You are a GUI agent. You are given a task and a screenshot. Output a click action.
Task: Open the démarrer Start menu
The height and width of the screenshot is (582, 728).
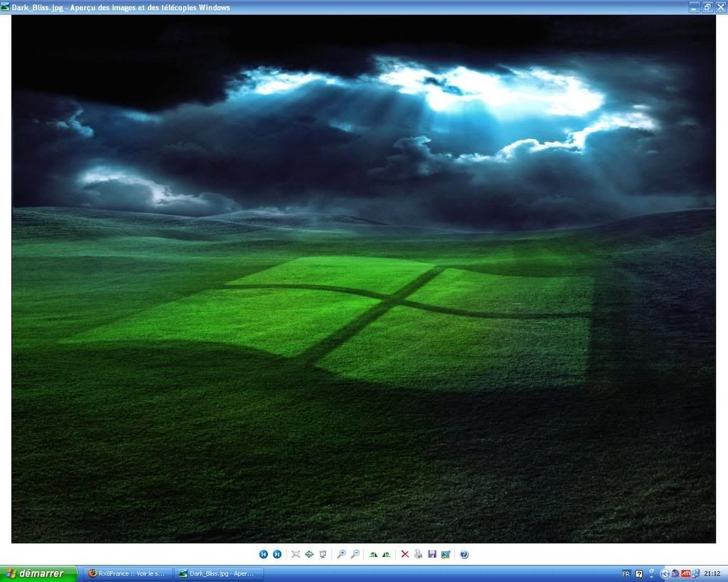[x=38, y=573]
